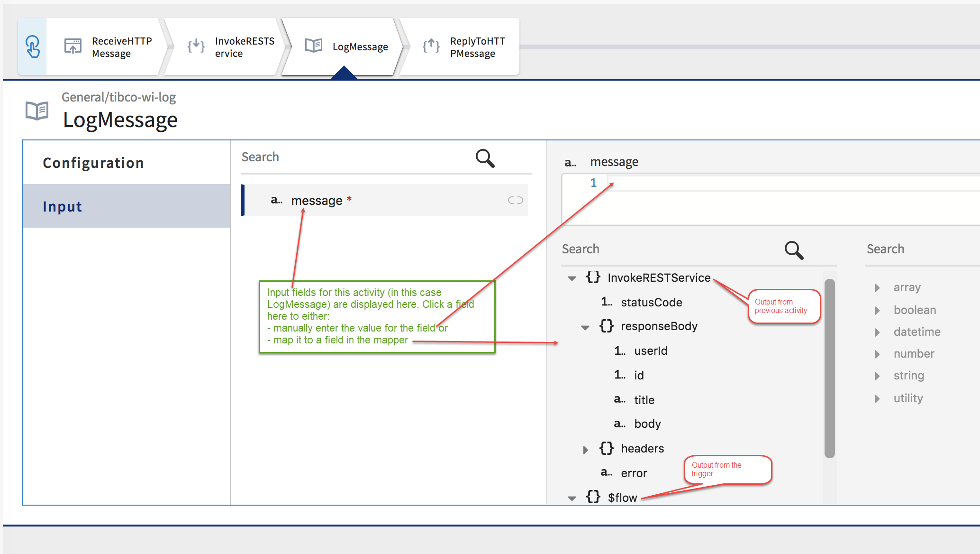
Task: Expand the string functions category
Action: (x=877, y=376)
